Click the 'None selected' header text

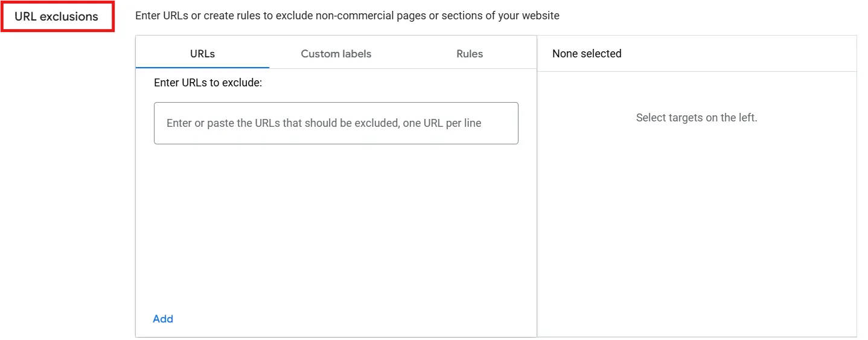click(587, 54)
